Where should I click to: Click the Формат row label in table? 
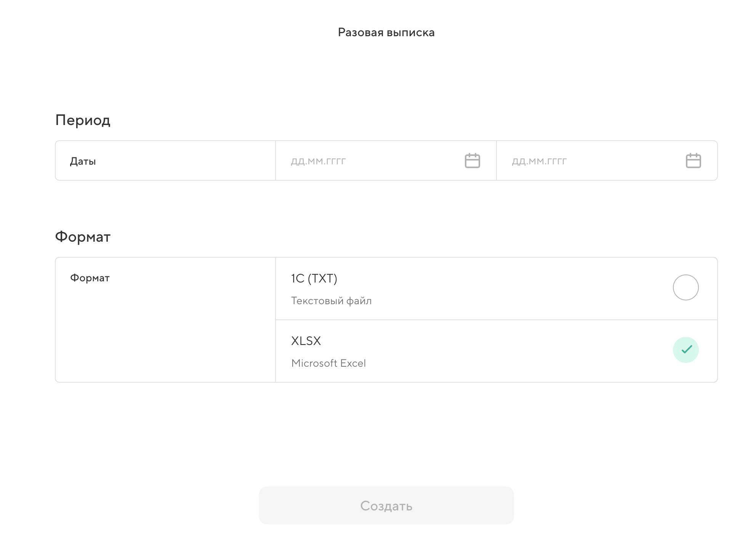tap(90, 278)
